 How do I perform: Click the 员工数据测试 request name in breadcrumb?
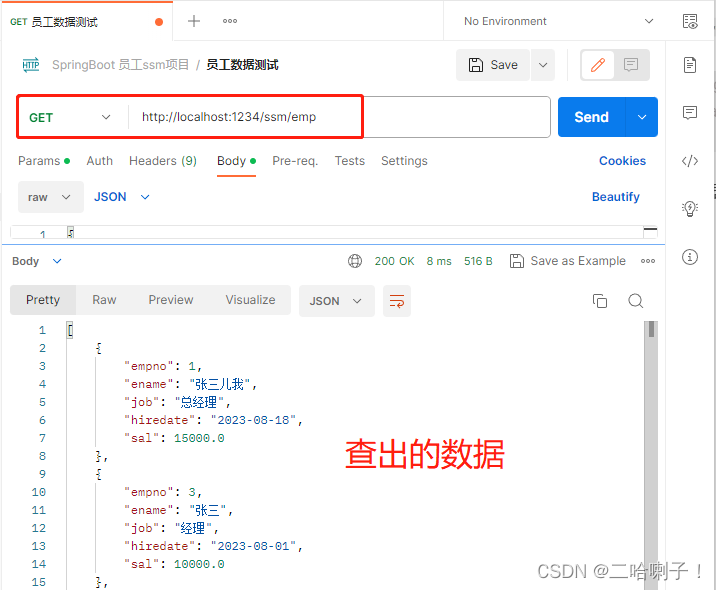point(242,65)
